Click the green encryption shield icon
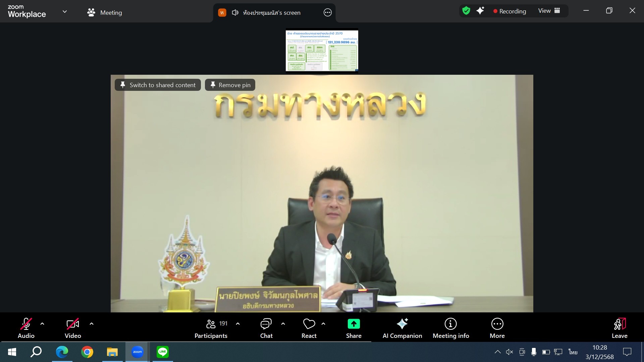The image size is (644, 362). [x=466, y=11]
